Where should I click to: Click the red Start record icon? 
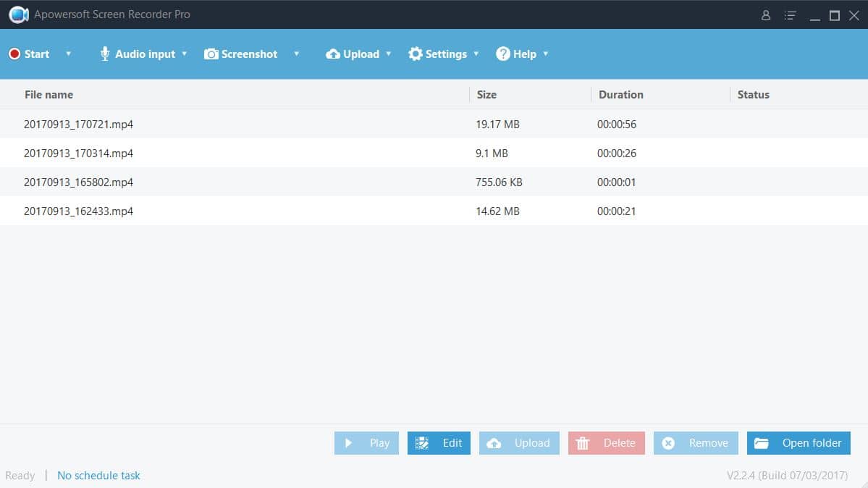point(14,54)
